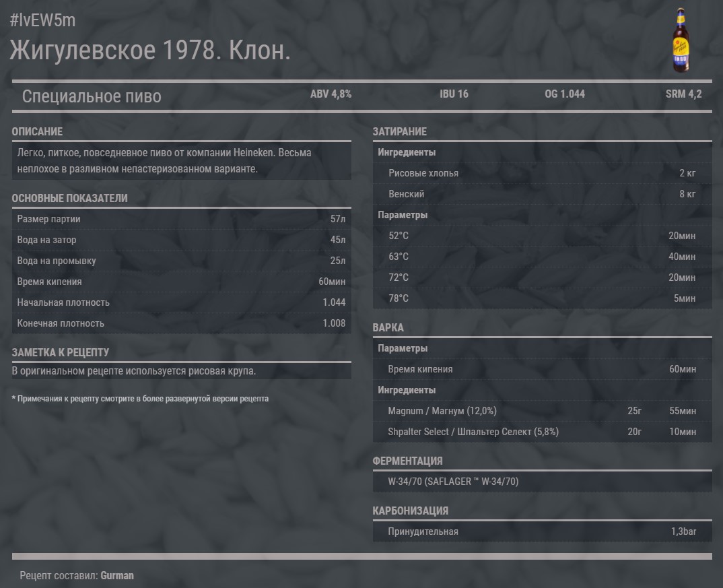Click the IBU 16 value
Viewport: 723px width, 588px height.
click(x=454, y=94)
